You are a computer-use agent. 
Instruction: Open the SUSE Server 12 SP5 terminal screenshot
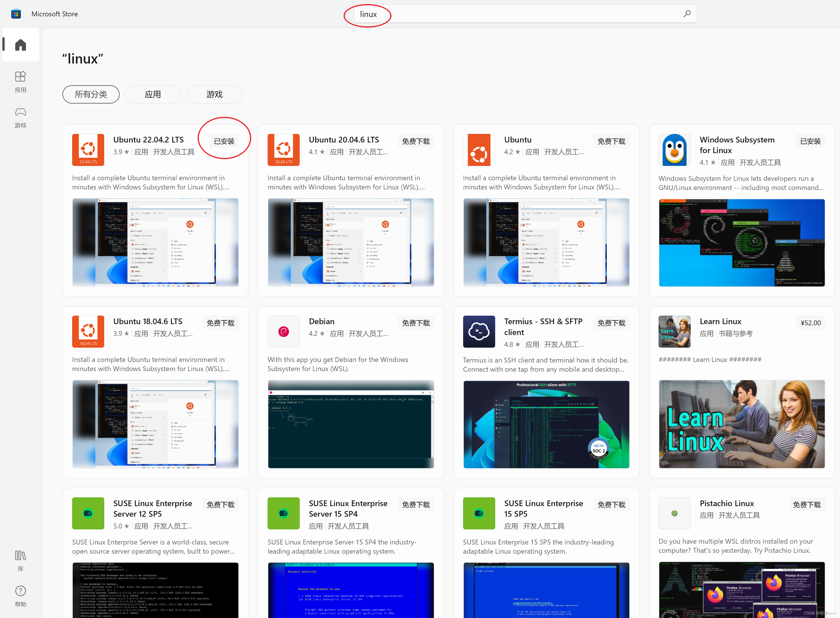point(155,590)
